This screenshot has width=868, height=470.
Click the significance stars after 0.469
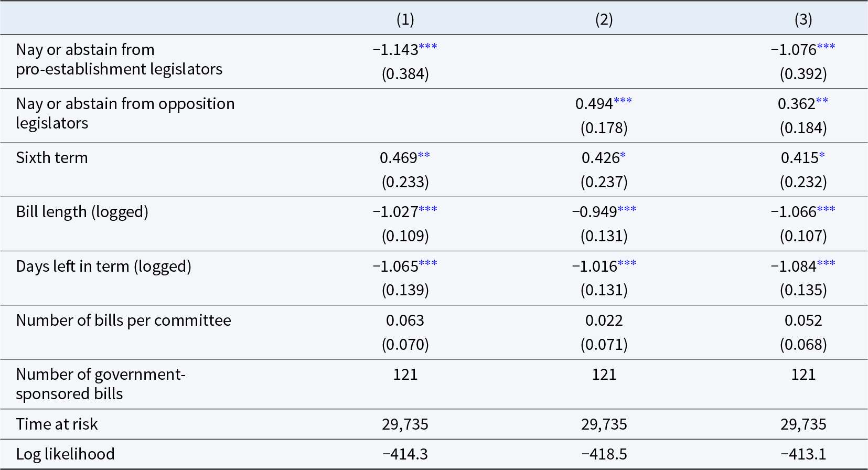[424, 155]
